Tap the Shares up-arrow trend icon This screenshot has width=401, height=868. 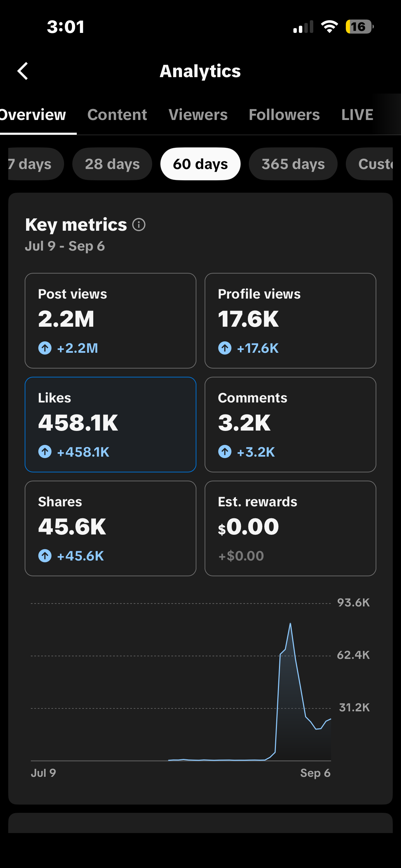coord(45,556)
